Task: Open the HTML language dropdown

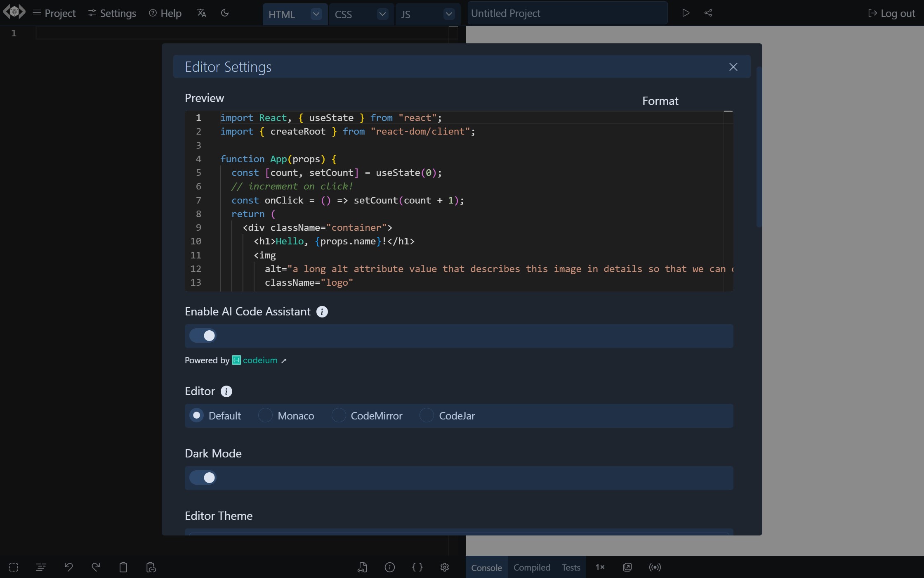Action: tap(316, 14)
